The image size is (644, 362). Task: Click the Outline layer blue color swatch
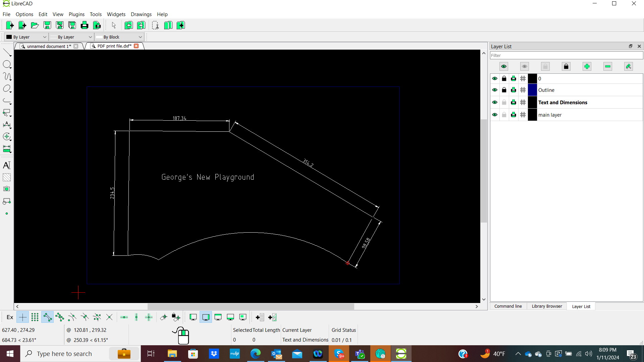click(532, 90)
